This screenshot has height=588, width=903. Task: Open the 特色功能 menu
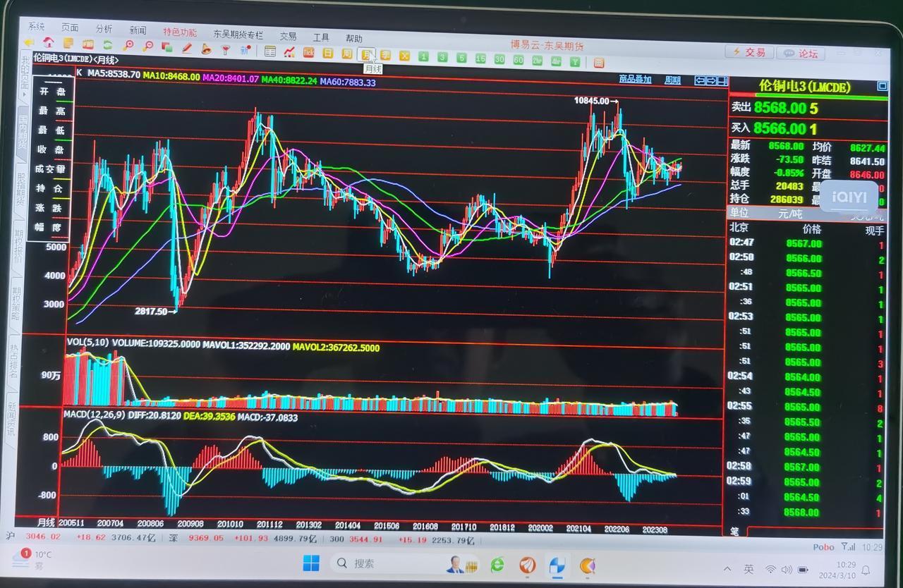(180, 32)
